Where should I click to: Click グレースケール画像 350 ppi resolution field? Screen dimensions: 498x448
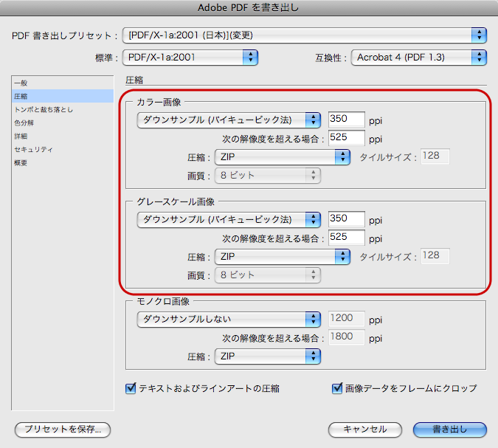pyautogui.click(x=347, y=219)
